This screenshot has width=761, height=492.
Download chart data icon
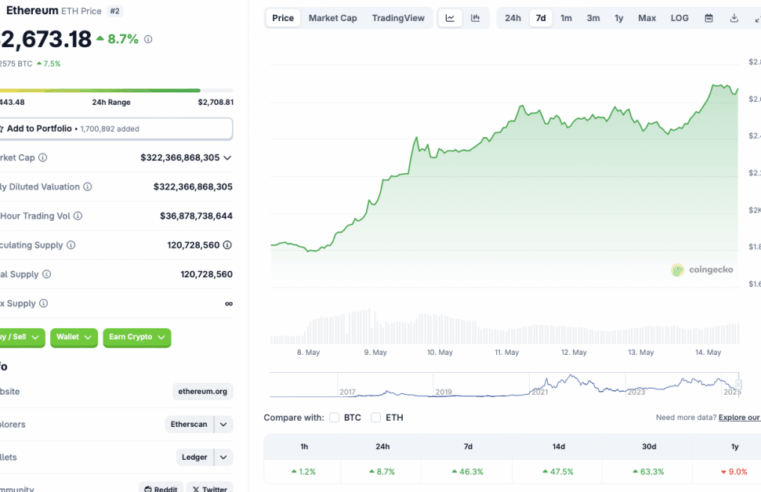[x=734, y=18]
